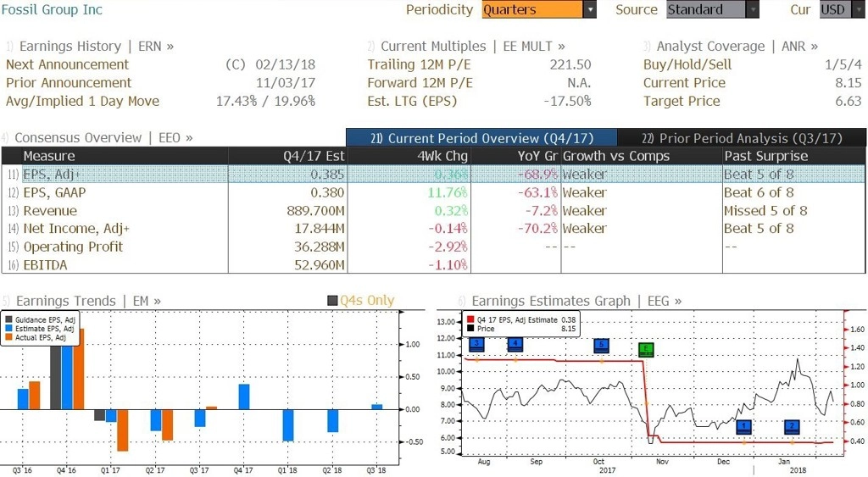Click Actual EPS, Adj legend swatch
The height and width of the screenshot is (477, 868).
point(8,337)
